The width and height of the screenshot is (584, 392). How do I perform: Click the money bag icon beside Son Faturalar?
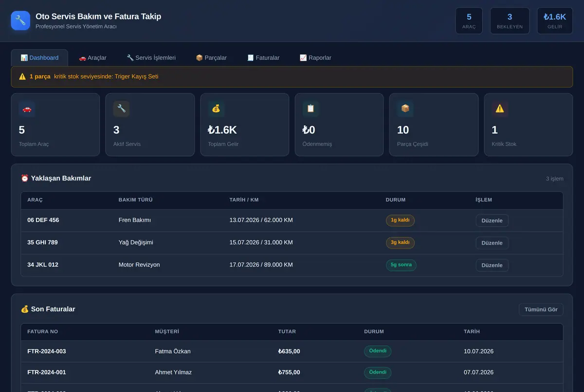point(25,309)
